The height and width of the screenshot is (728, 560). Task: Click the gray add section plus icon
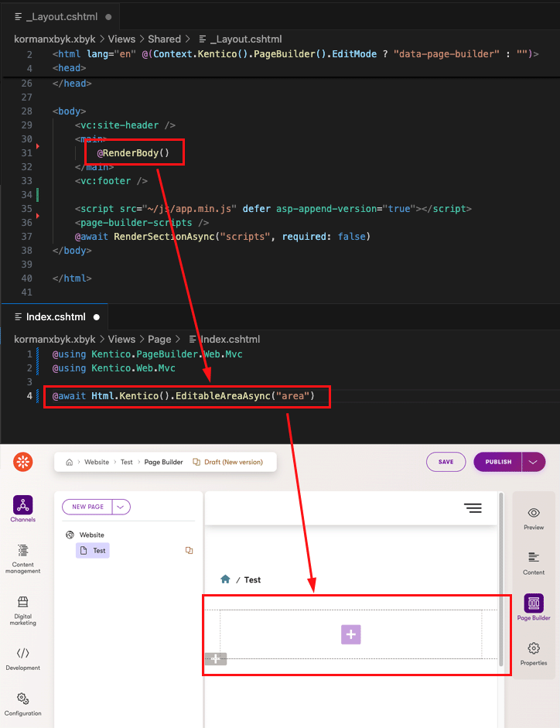coord(216,658)
